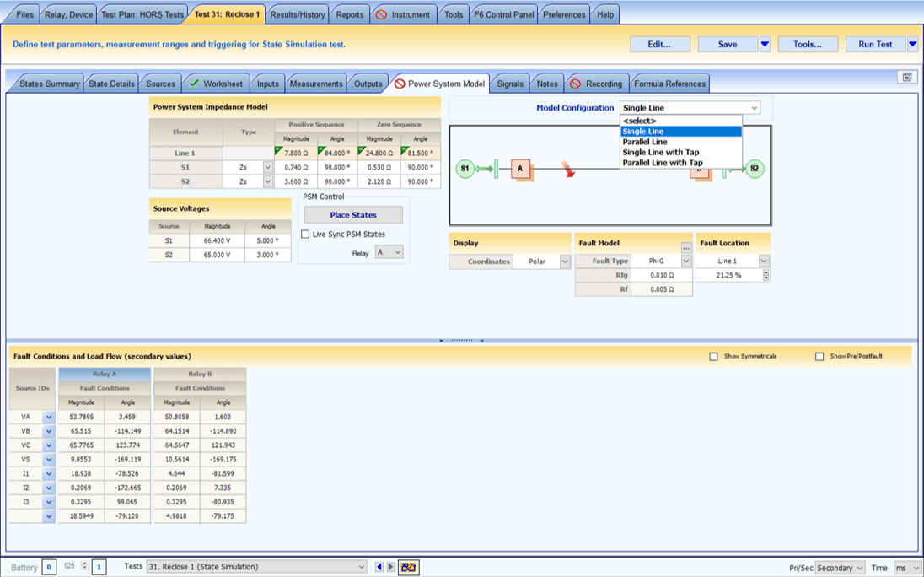
Task: Adjust the Fault Location percent stepper
Action: [766, 275]
